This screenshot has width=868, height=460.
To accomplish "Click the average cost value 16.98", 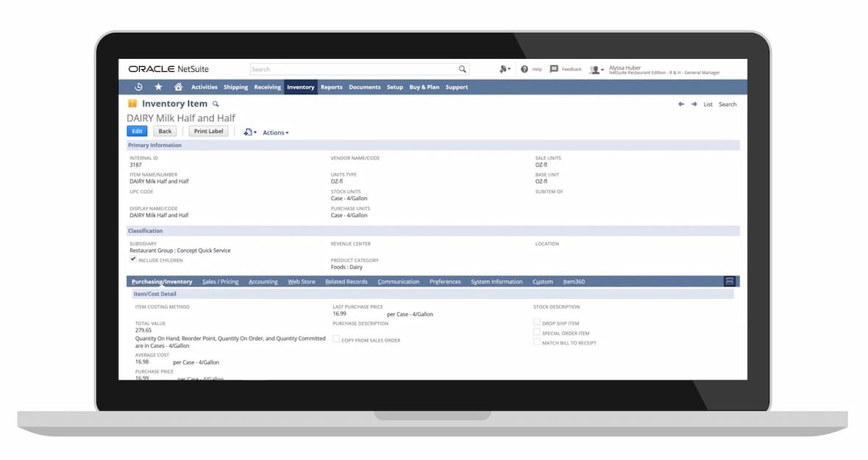I will point(142,362).
